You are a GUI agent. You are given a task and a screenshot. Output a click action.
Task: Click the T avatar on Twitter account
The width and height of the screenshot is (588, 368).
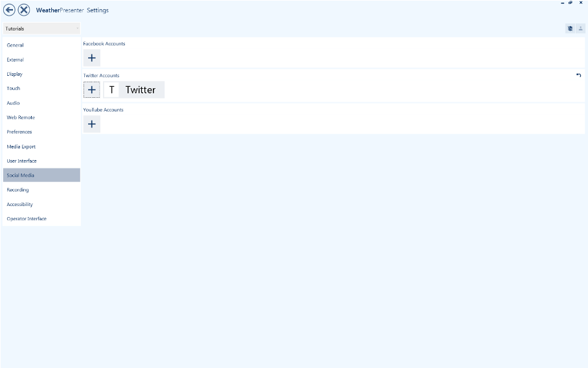point(112,90)
